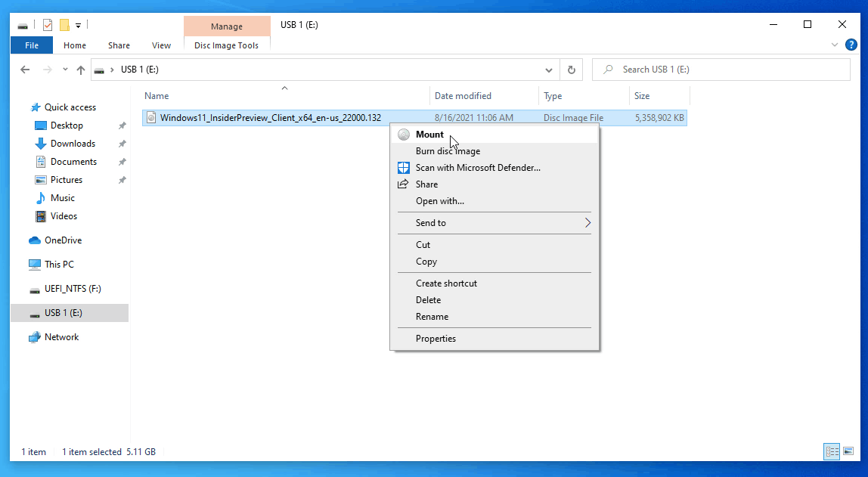
Task: Switch to Large icons view layout
Action: 848,451
